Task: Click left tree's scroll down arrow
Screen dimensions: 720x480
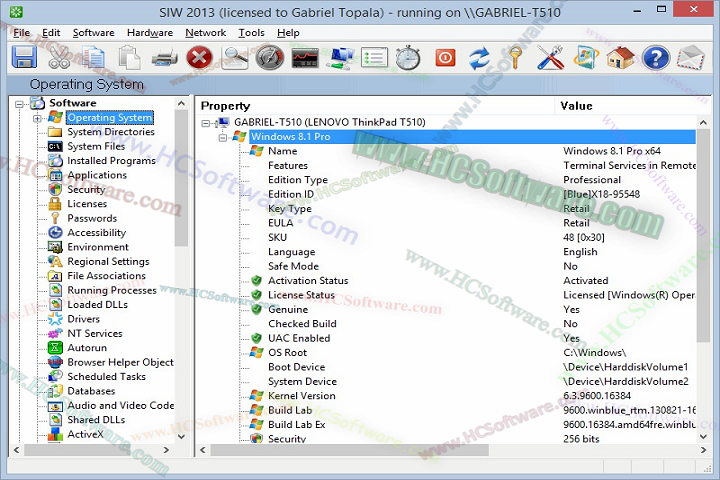Action: pos(181,436)
